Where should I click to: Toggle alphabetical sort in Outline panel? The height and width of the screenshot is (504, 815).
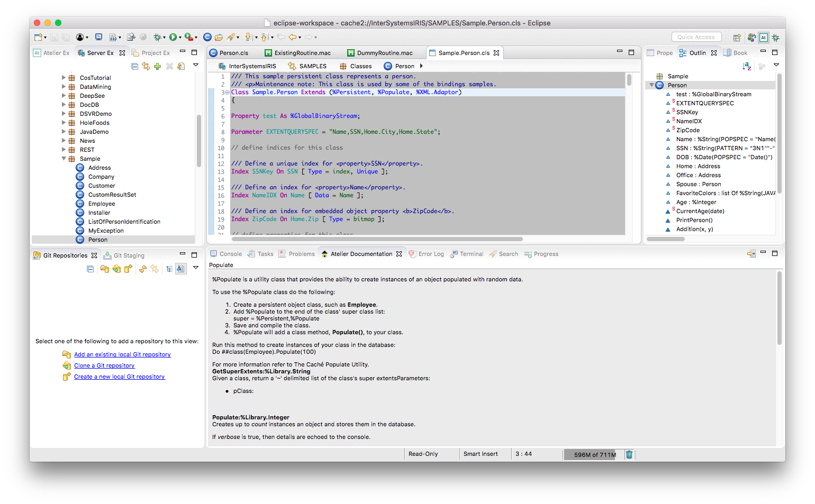pos(747,66)
